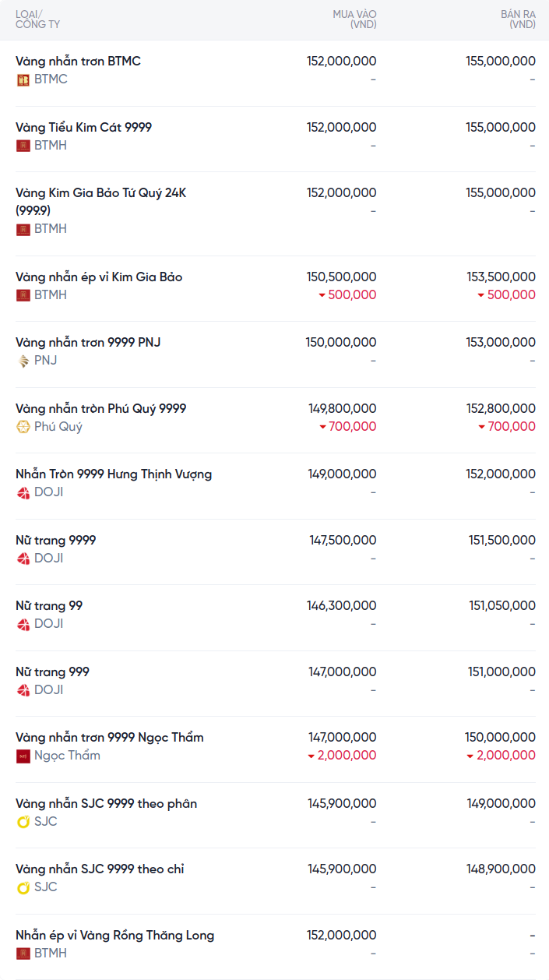This screenshot has height=980, width=549.
Task: Click the Loại/Công ty column header
Action: tap(37, 19)
